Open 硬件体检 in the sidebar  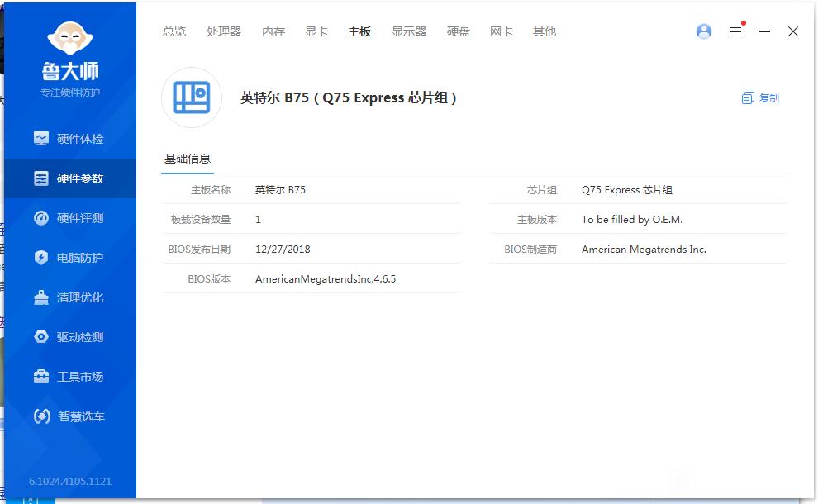click(x=70, y=139)
